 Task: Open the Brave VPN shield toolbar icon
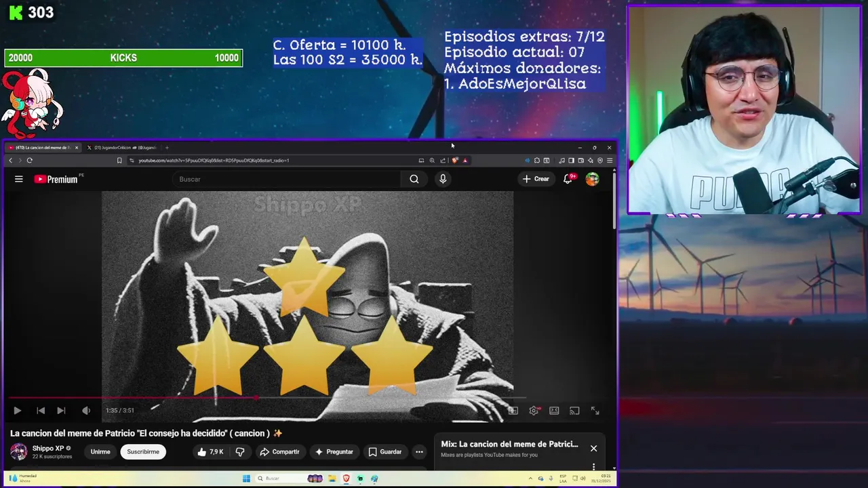tap(600, 161)
